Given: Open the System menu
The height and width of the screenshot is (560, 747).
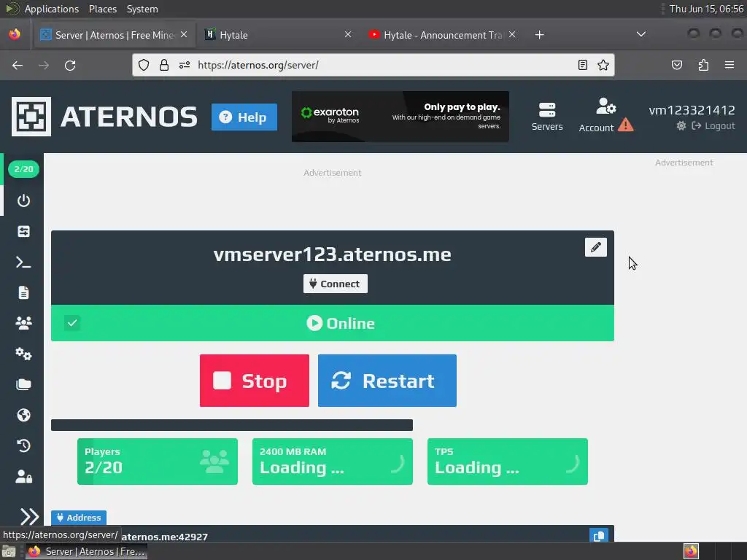Looking at the screenshot, I should 142,9.
